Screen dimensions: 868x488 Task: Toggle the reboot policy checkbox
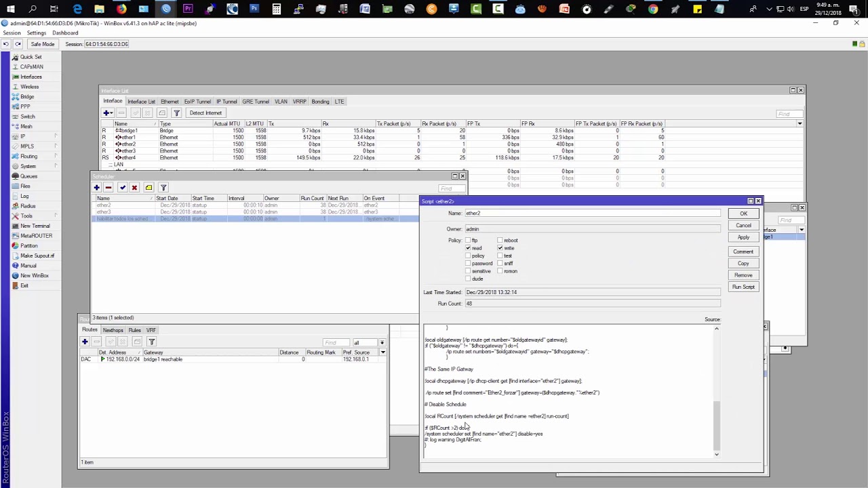pos(500,241)
